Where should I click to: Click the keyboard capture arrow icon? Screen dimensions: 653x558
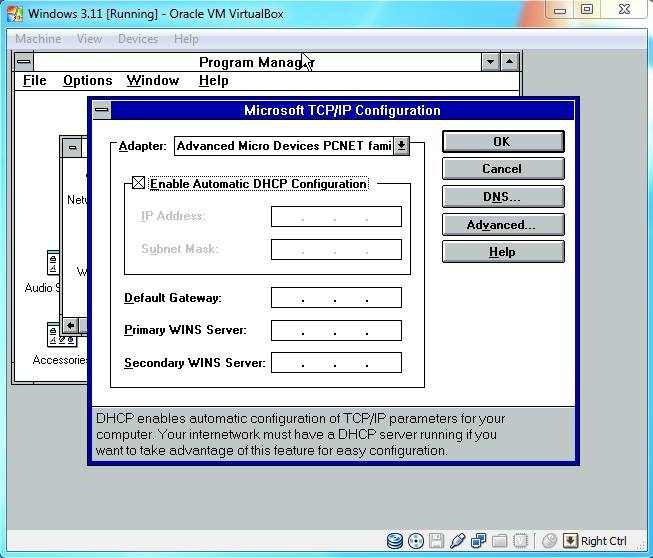pos(570,541)
